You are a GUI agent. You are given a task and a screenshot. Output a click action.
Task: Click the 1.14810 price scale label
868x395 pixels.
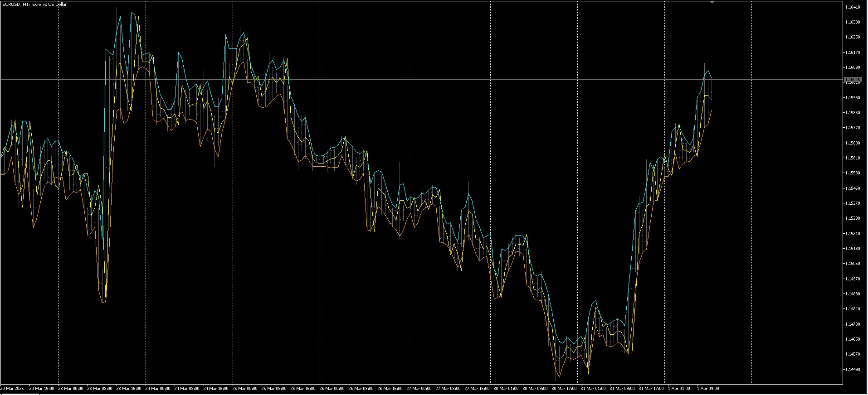[x=853, y=309]
